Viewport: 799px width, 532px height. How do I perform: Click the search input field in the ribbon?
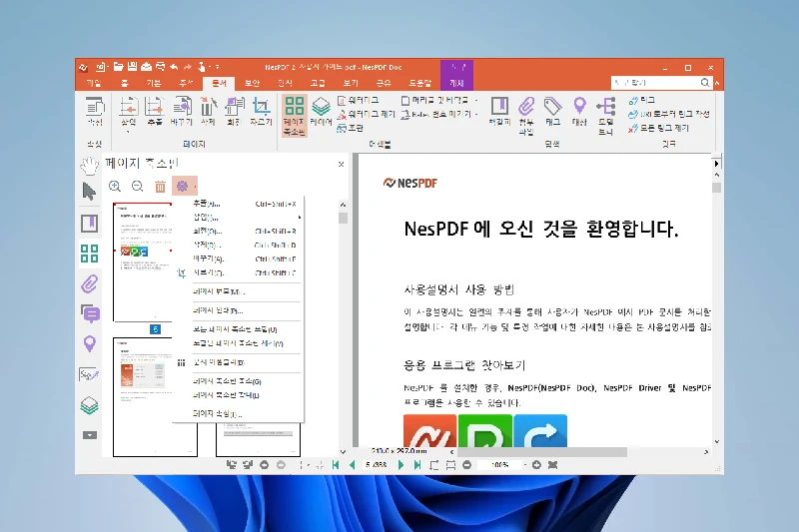click(655, 83)
